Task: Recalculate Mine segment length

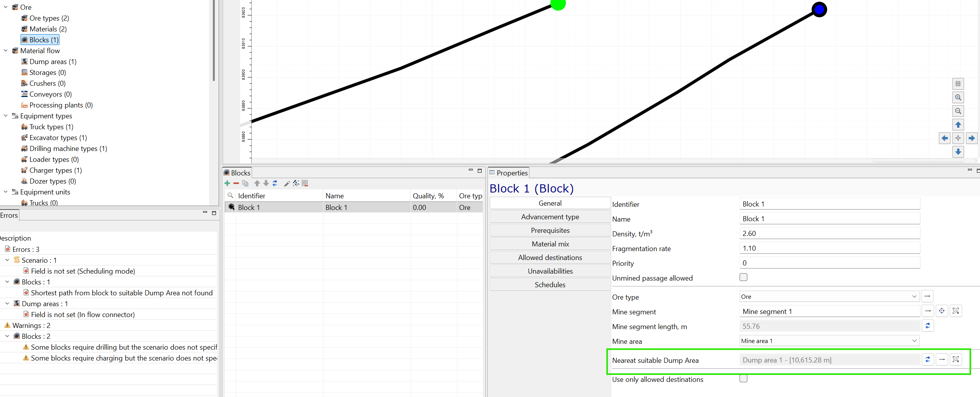Action: click(x=928, y=326)
